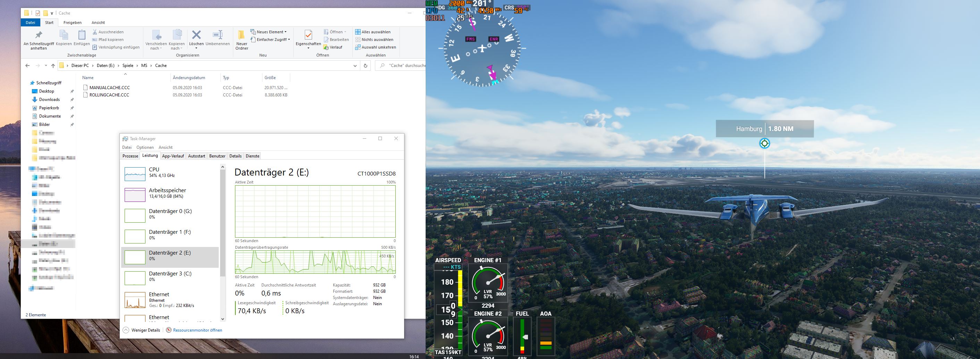Viewport: 980px width, 359px height.
Task: Click the Cache search field
Action: [401, 66]
